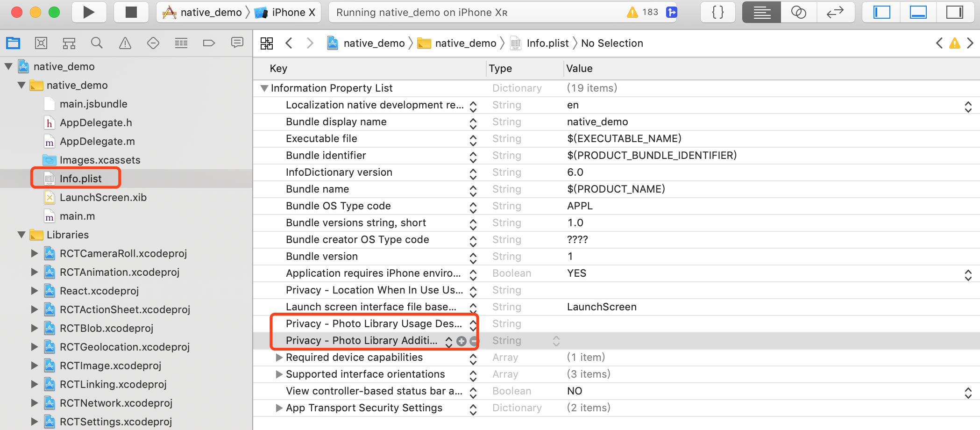Select the Bundle identifier value cell

(x=652, y=155)
